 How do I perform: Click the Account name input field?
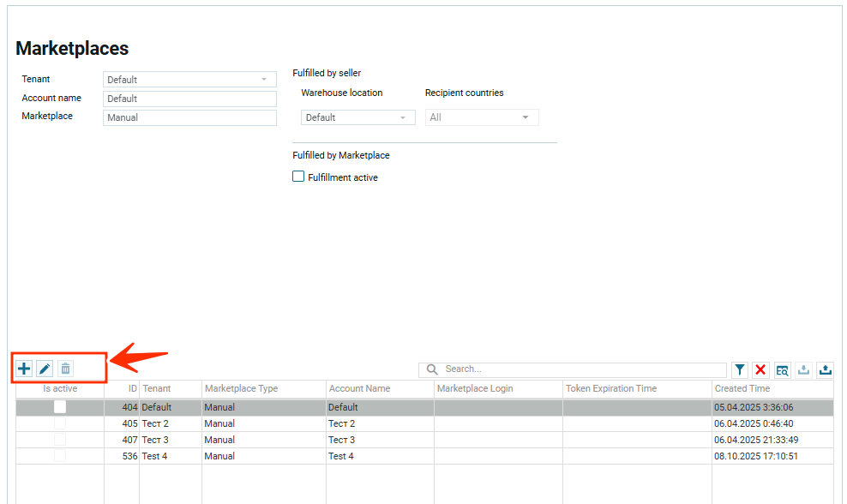coord(189,99)
